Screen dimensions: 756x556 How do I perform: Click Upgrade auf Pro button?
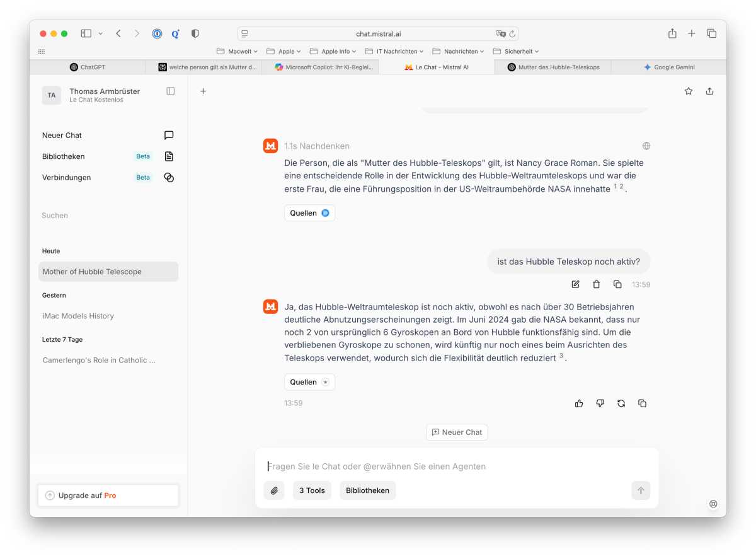pos(108,495)
